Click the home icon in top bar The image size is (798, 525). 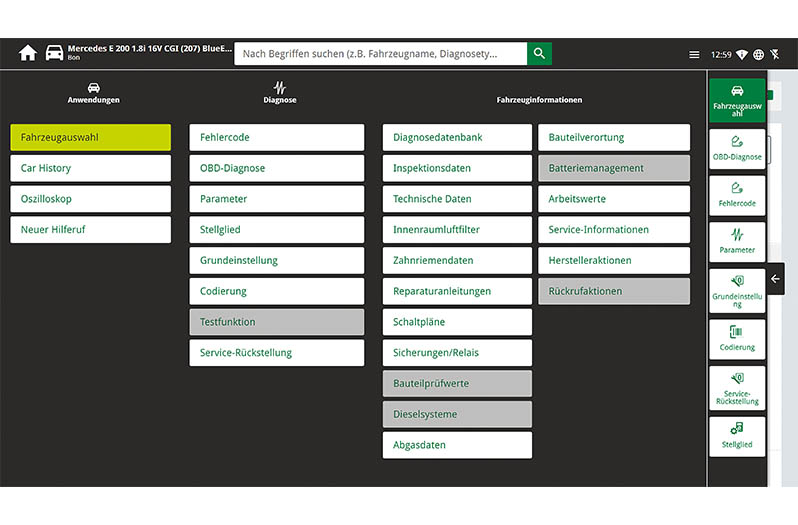[27, 54]
